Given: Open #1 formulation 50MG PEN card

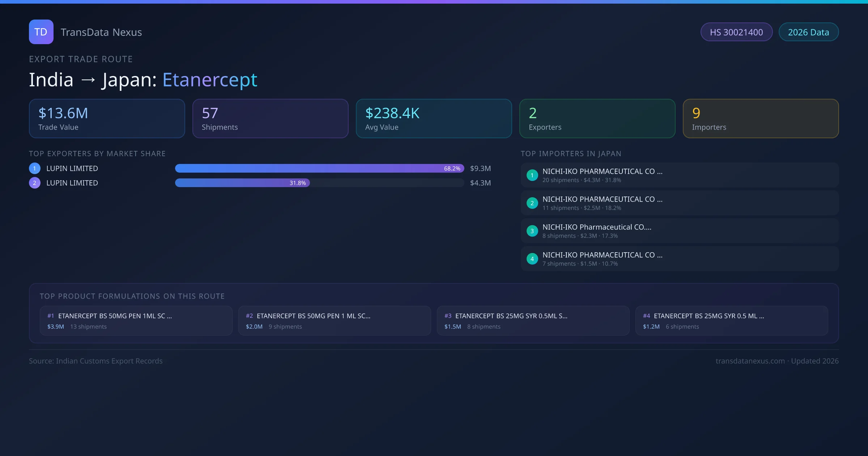Looking at the screenshot, I should (x=136, y=321).
